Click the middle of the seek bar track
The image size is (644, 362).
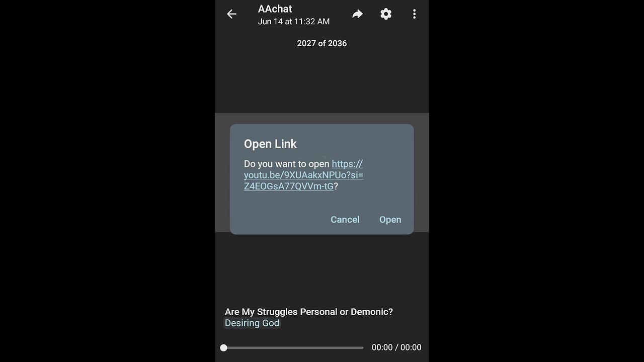(x=294, y=347)
